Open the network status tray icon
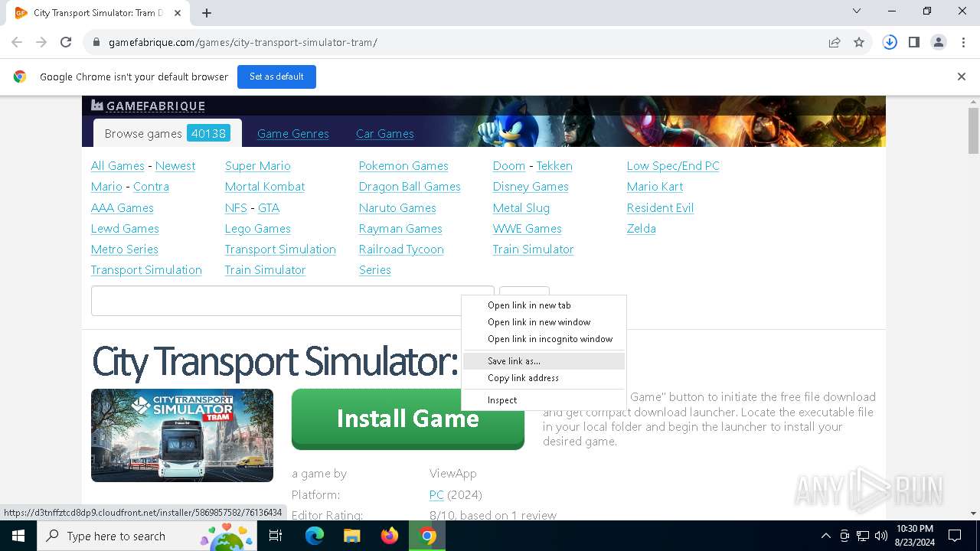The height and width of the screenshot is (551, 980). [863, 536]
